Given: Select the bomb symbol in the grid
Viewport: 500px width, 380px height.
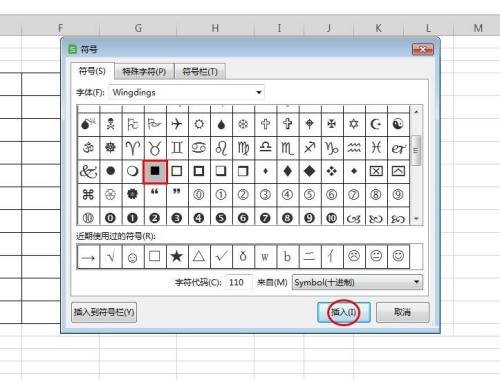Looking at the screenshot, I should 88,124.
